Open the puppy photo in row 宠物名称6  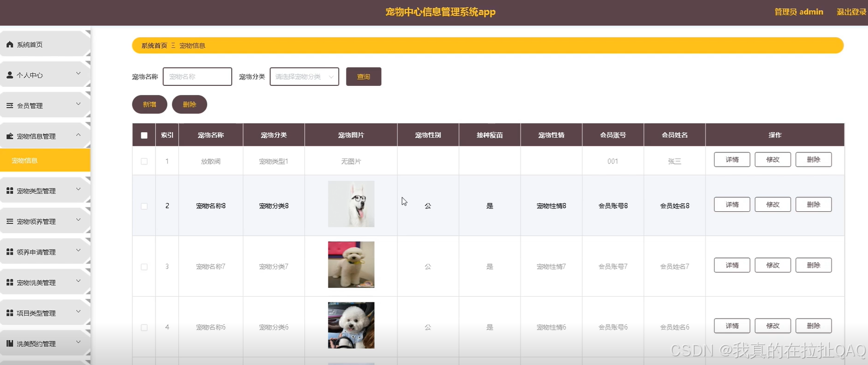pyautogui.click(x=351, y=325)
